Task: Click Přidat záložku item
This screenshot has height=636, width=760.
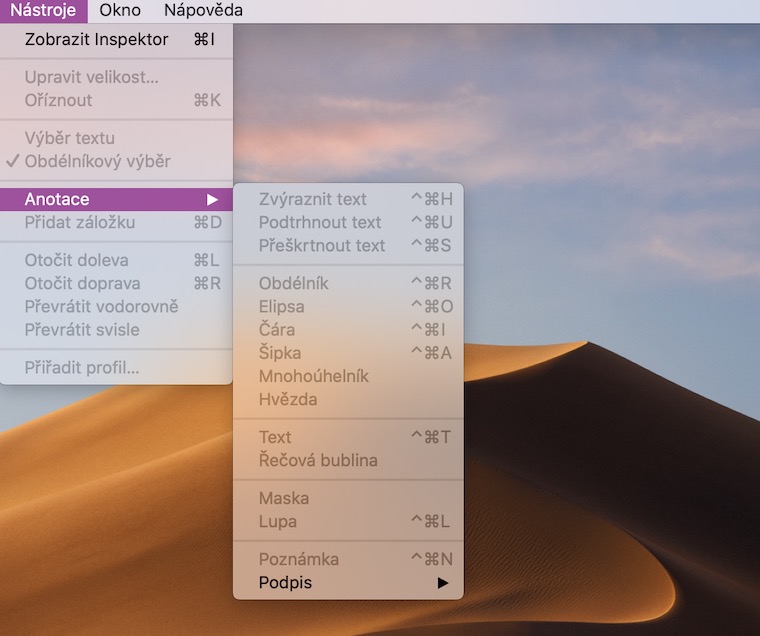Action: tap(116, 223)
